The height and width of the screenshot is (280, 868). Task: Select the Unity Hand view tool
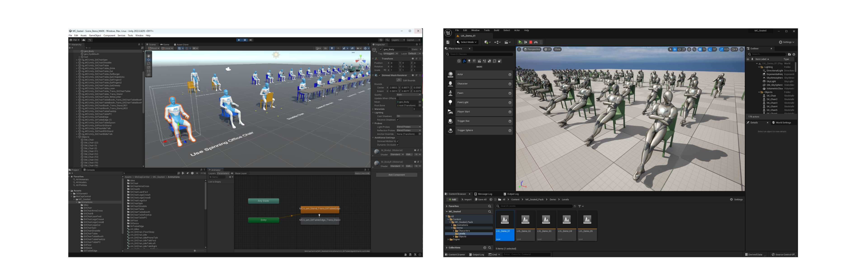pos(149,56)
